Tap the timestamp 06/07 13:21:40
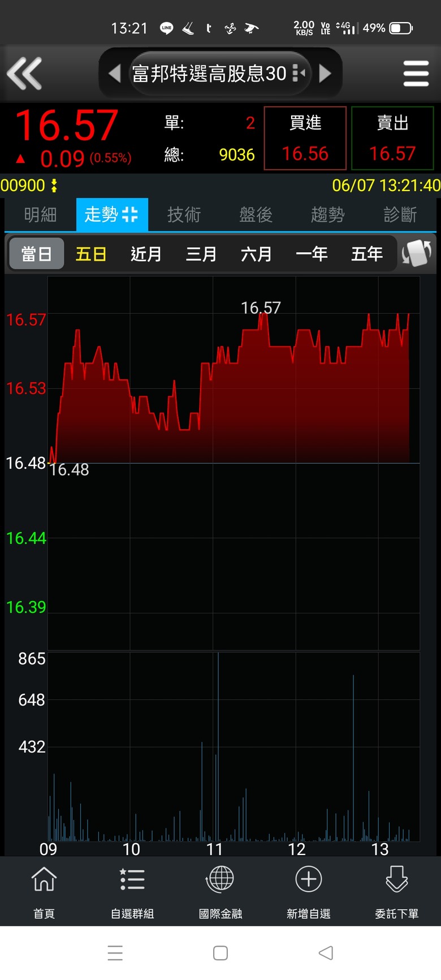This screenshot has height=980, width=441. (386, 185)
